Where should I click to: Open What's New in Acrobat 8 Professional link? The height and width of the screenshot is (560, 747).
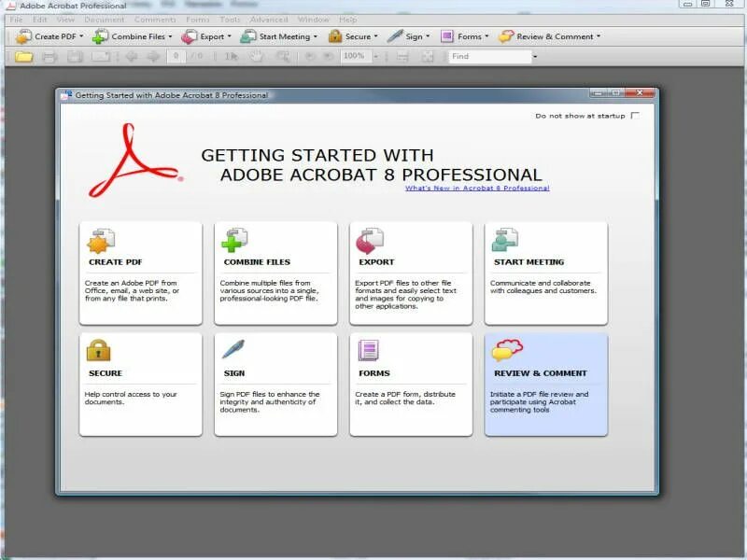[x=477, y=189]
